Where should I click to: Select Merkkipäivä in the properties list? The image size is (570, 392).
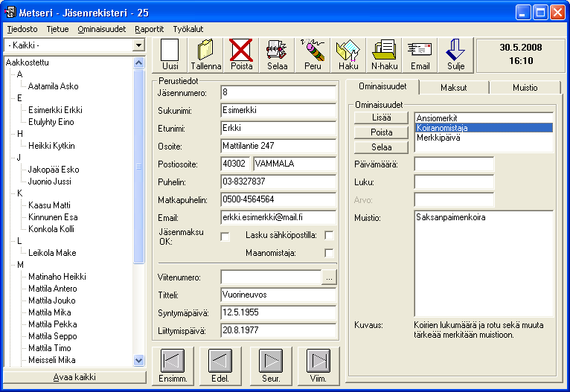[x=484, y=138]
